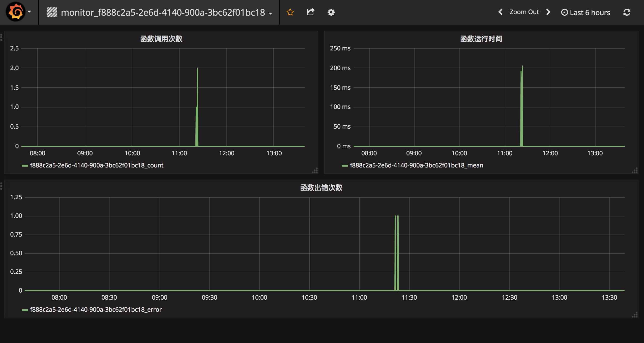Screen dimensions: 644x343
Task: Toggle the _count series in legend
Action: pos(97,165)
